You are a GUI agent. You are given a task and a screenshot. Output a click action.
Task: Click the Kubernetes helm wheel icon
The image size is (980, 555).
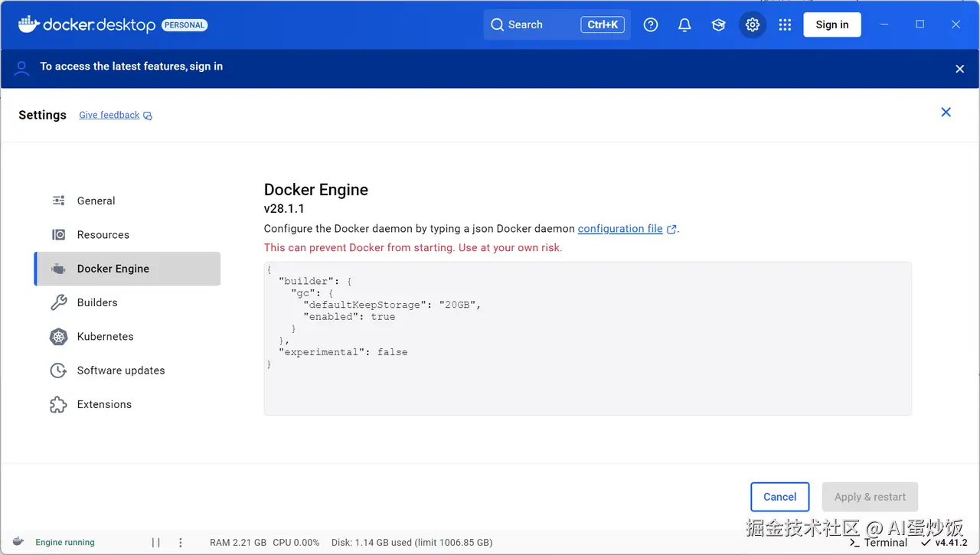point(58,336)
